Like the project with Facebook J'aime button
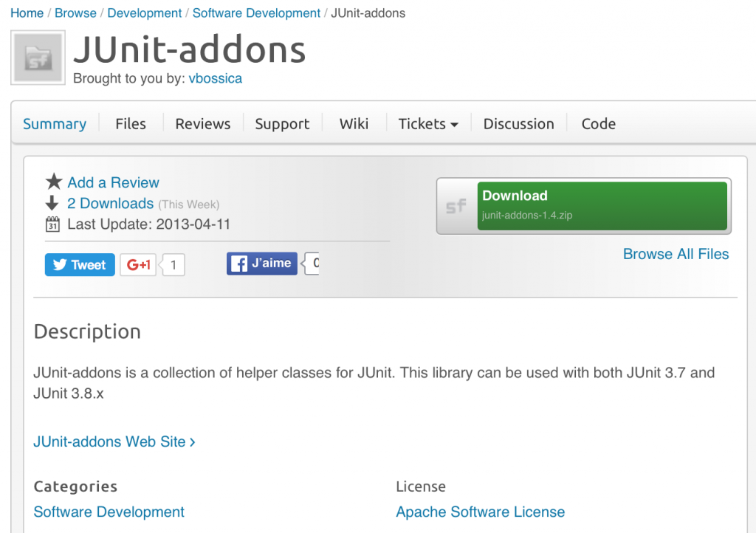This screenshot has height=533, width=756. pos(262,263)
